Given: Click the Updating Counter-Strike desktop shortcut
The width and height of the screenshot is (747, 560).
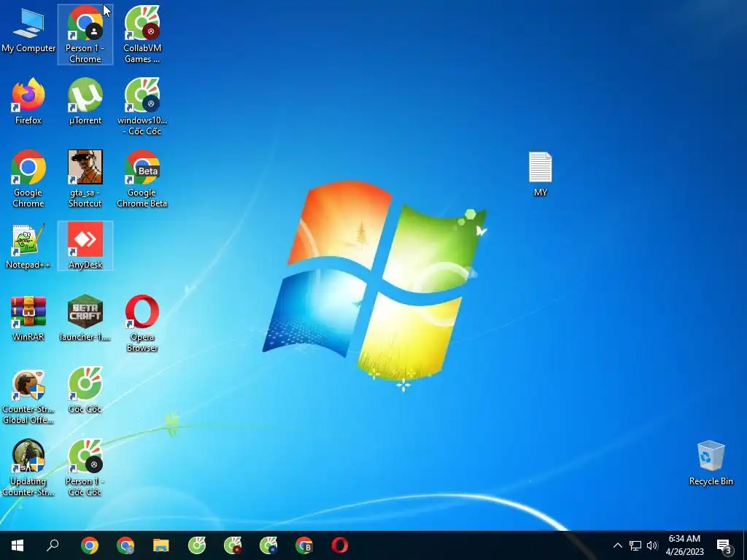Looking at the screenshot, I should (28, 469).
